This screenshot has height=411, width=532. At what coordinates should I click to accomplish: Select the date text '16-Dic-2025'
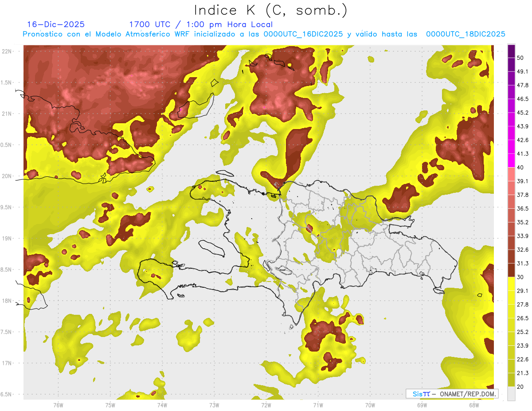(56, 24)
